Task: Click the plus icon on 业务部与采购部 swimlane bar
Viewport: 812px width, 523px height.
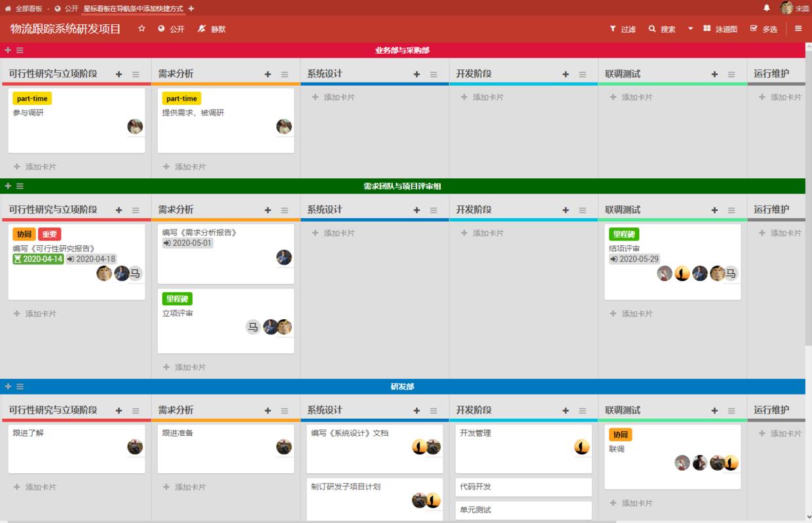Action: (8, 50)
